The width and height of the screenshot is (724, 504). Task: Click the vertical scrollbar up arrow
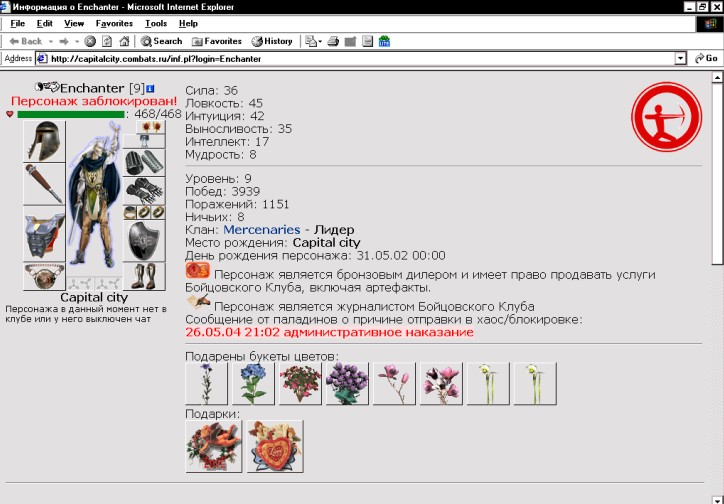717,77
